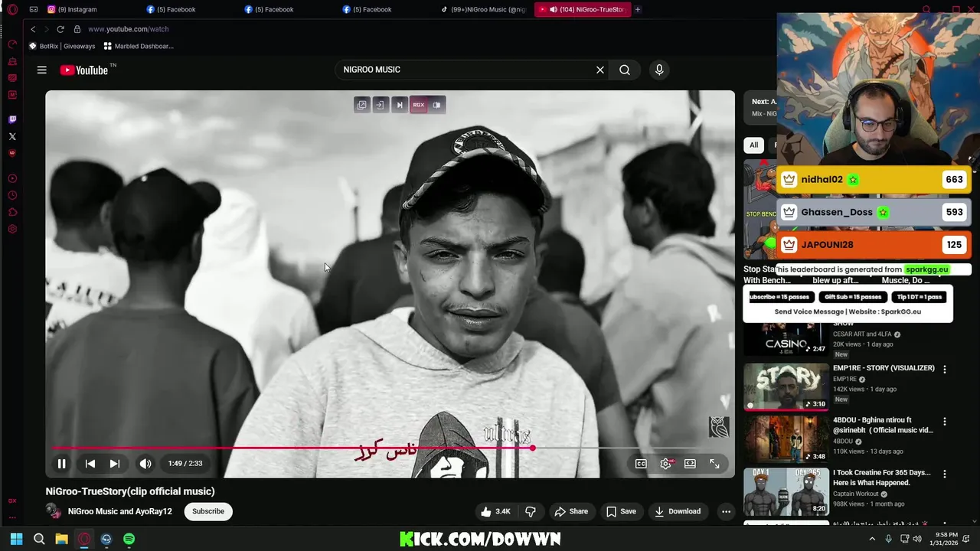Open the BotRix | Giveaways bookmark
Viewport: 980px width, 551px height.
(62, 46)
